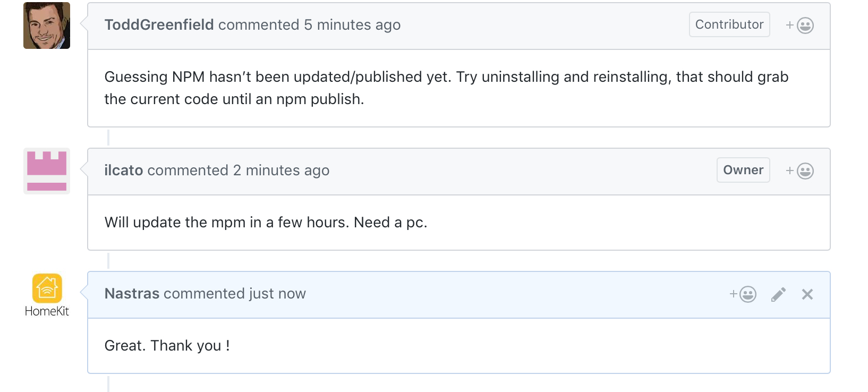Open reaction picker on Nastras's comment
868x392 pixels.
(x=743, y=294)
